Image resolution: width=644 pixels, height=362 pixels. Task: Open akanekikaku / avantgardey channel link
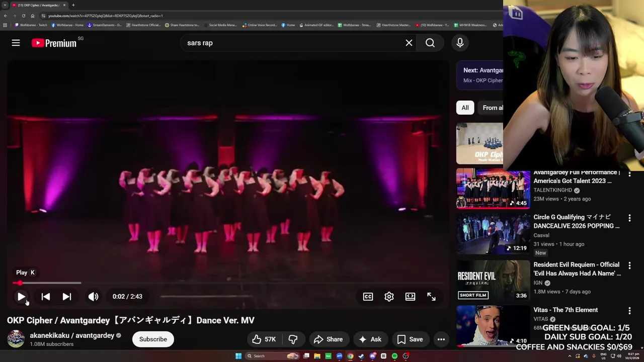(x=72, y=335)
